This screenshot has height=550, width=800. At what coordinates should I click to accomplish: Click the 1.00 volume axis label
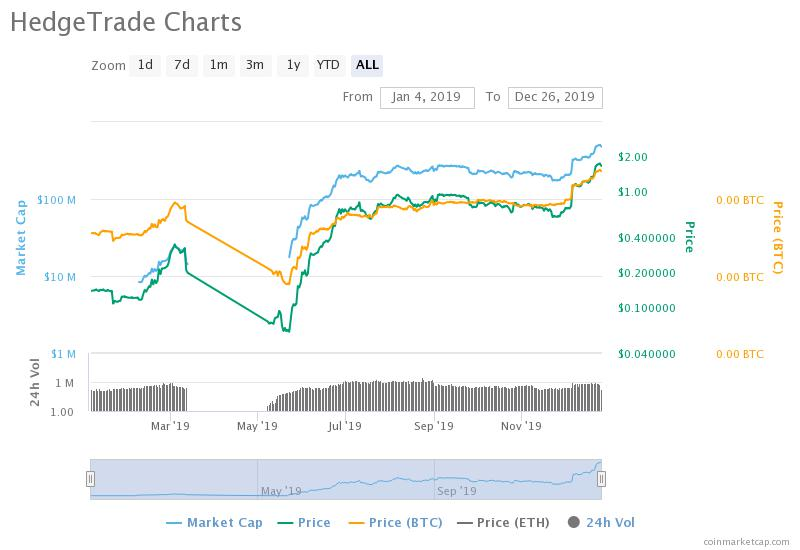click(x=62, y=412)
